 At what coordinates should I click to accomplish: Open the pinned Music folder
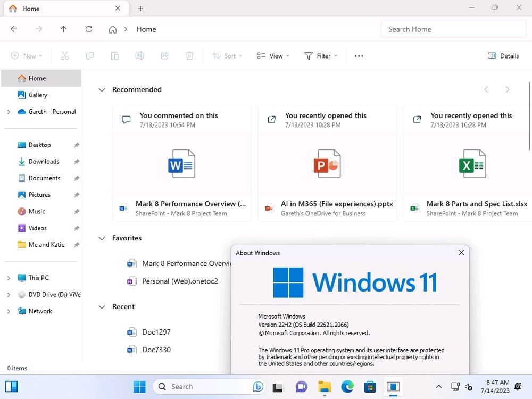click(x=37, y=211)
